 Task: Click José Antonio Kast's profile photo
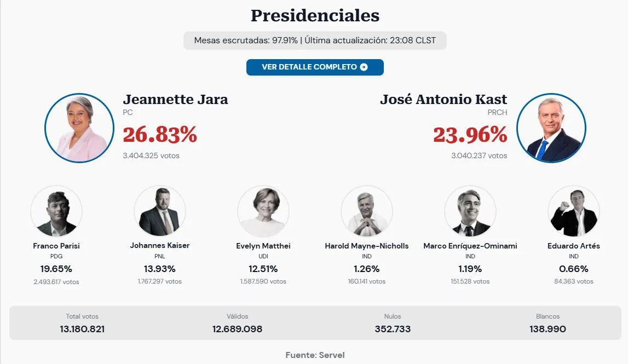(x=551, y=128)
